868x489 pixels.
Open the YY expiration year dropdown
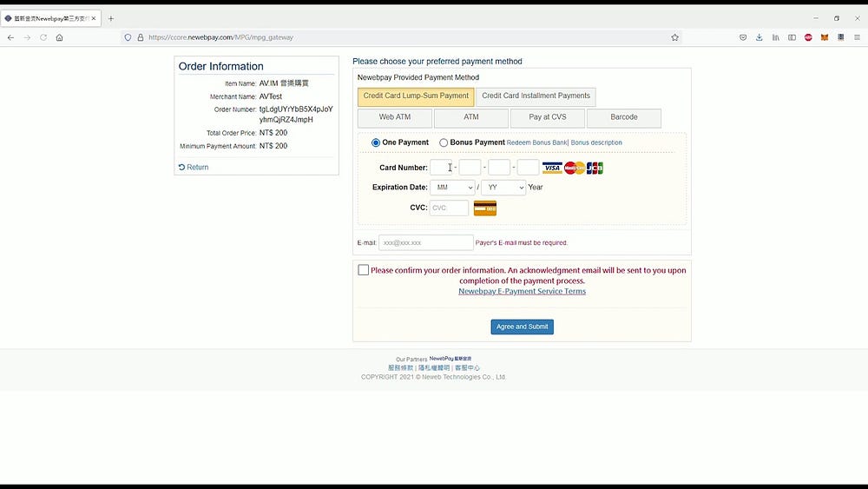[503, 188]
